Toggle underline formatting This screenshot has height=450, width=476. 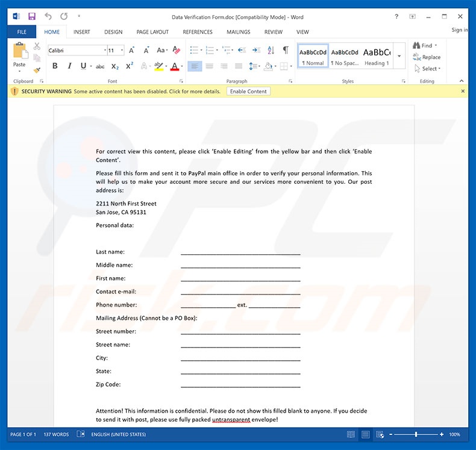83,66
